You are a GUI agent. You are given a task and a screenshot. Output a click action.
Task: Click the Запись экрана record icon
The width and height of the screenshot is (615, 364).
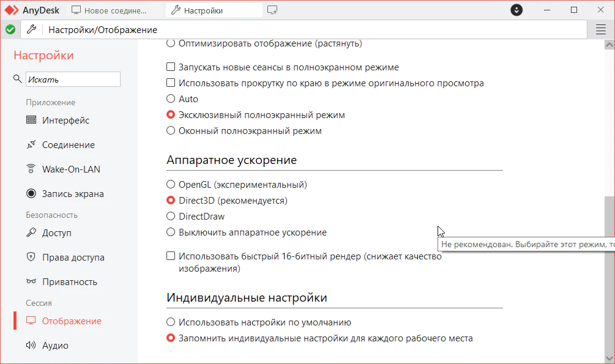point(31,194)
